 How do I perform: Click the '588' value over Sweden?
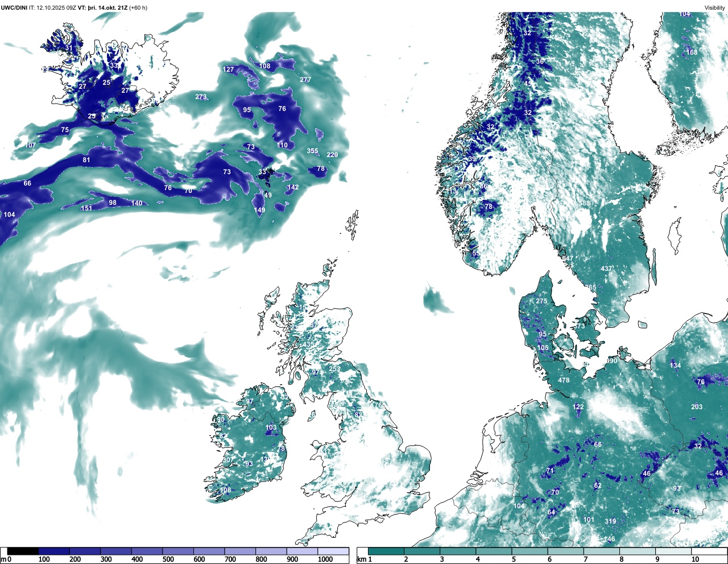585,203
